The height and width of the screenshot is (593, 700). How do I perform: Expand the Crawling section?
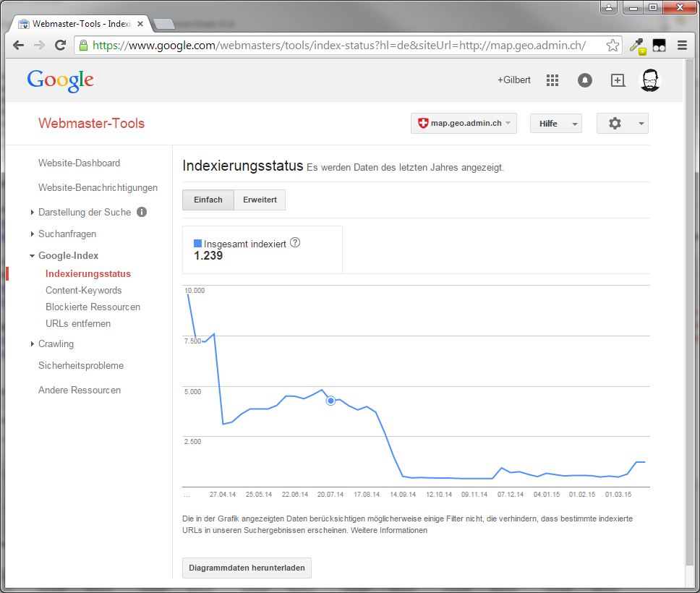[x=32, y=344]
